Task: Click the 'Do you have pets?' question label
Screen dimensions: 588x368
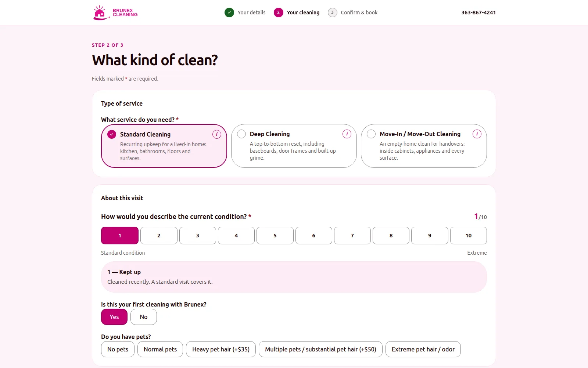Action: click(x=126, y=337)
